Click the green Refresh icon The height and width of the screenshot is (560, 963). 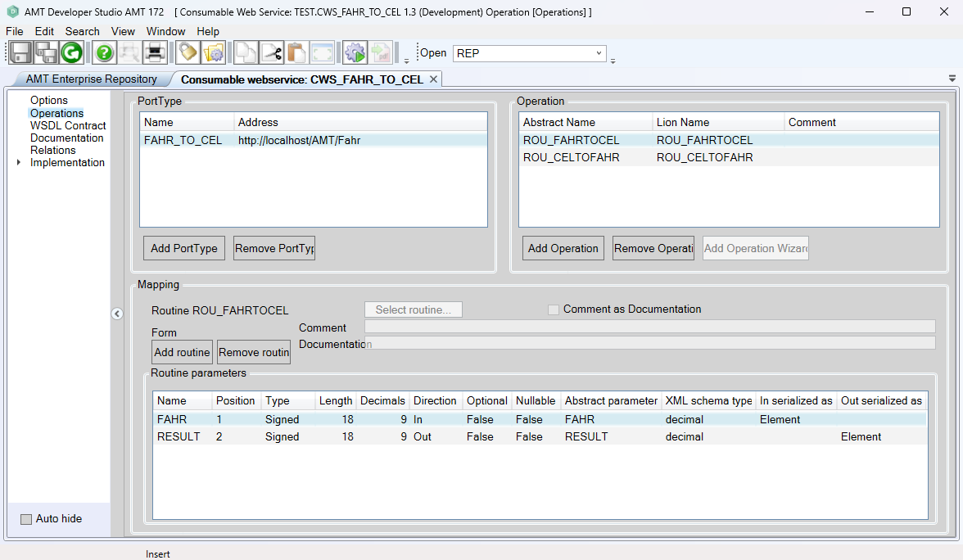pos(72,52)
